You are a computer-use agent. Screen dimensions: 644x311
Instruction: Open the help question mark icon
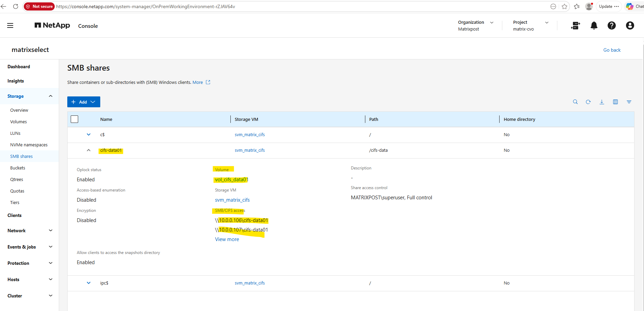click(x=611, y=25)
